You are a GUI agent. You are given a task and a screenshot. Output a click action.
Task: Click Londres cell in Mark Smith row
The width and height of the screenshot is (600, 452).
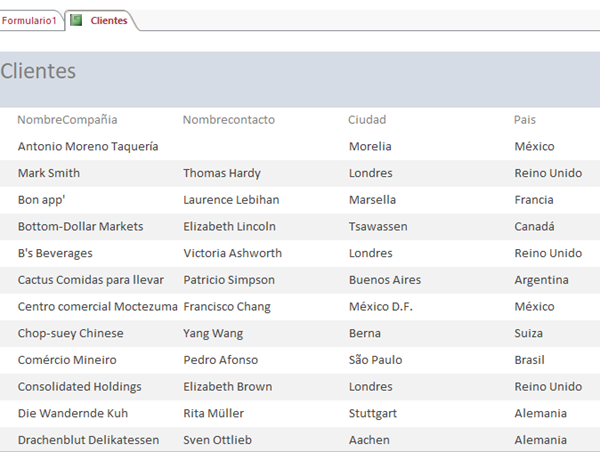coord(370,173)
